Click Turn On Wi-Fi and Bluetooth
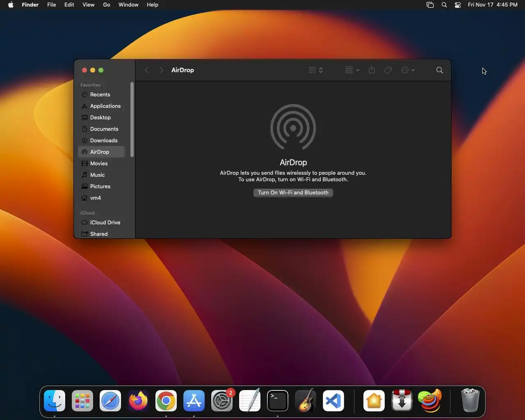This screenshot has width=525, height=420. pos(293,193)
